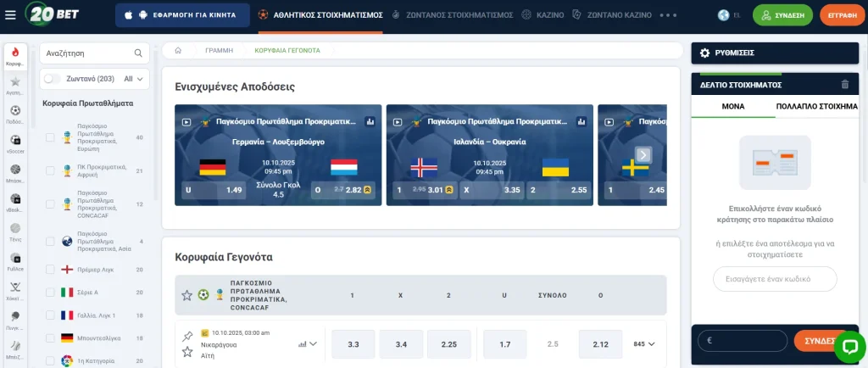Open the live chat bubble icon

tap(849, 346)
